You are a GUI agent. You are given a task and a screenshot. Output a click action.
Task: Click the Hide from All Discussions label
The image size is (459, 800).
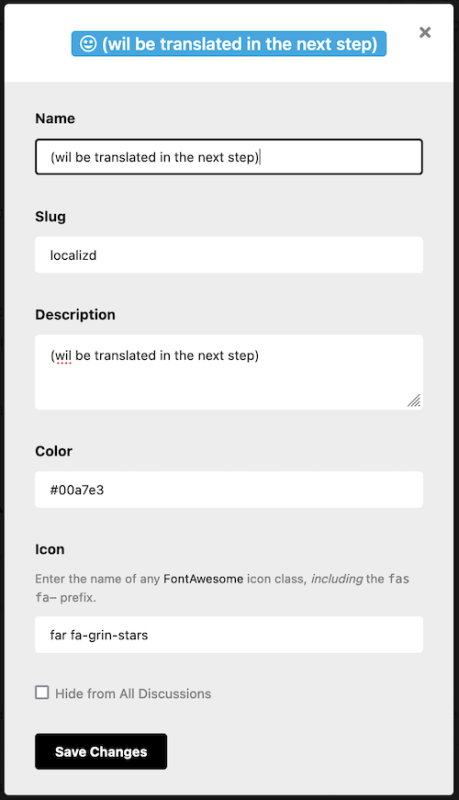[x=133, y=693]
